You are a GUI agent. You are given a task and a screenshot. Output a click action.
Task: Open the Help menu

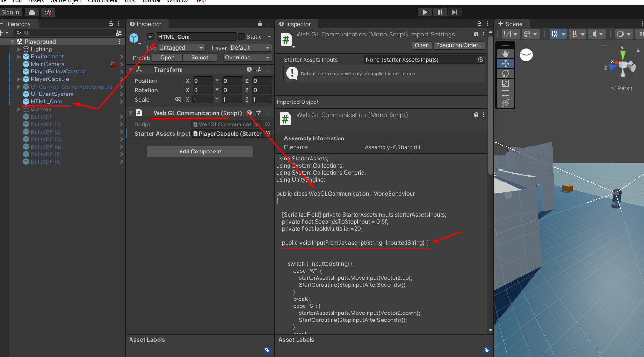[x=200, y=2]
